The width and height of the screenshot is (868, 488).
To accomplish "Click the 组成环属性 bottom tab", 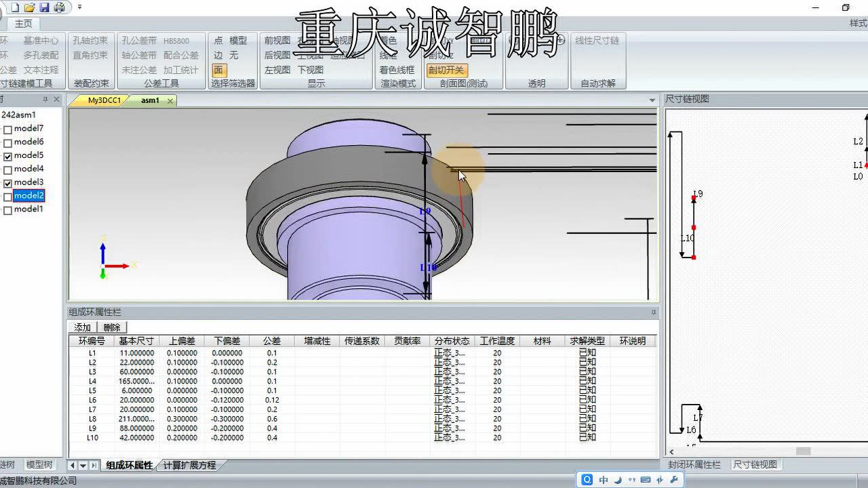I will pyautogui.click(x=130, y=466).
